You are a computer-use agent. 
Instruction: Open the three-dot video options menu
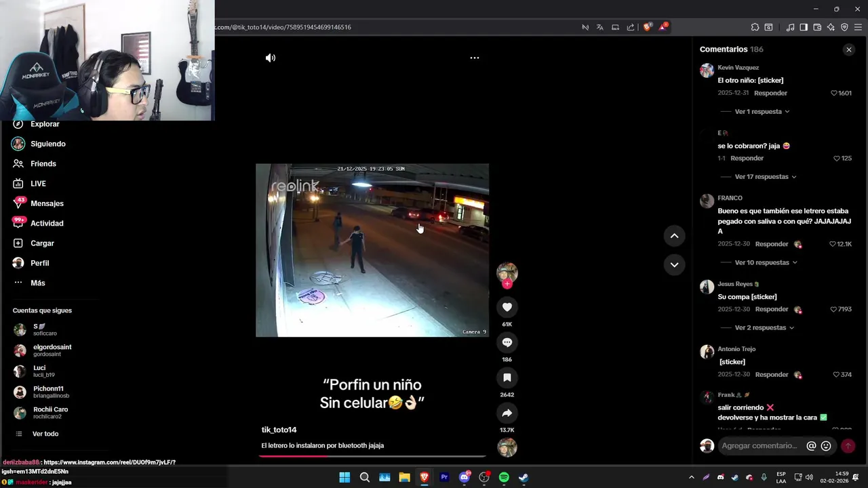click(475, 58)
